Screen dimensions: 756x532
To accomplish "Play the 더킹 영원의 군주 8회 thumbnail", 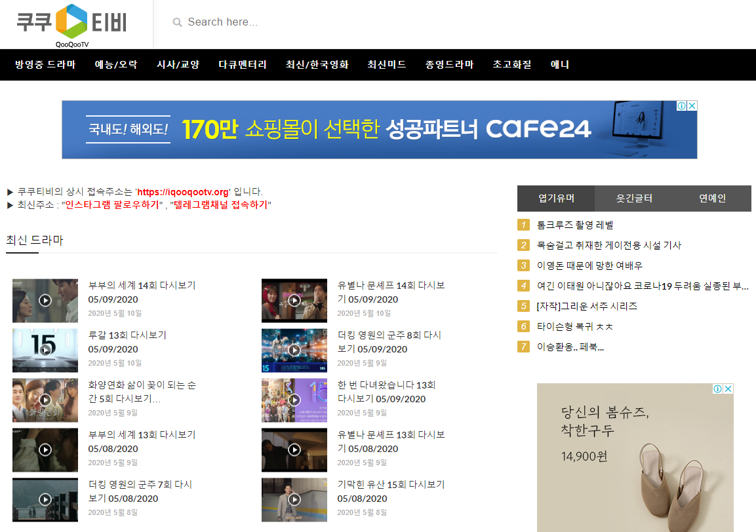I will point(294,351).
